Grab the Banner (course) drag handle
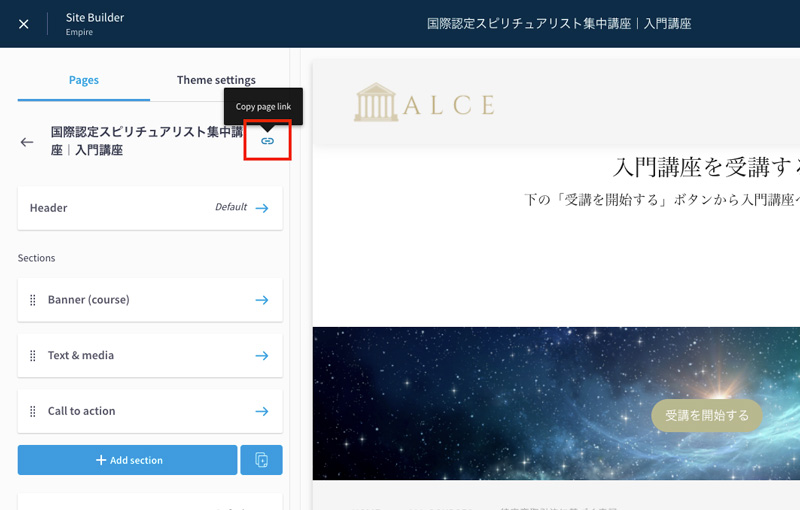 [x=33, y=300]
